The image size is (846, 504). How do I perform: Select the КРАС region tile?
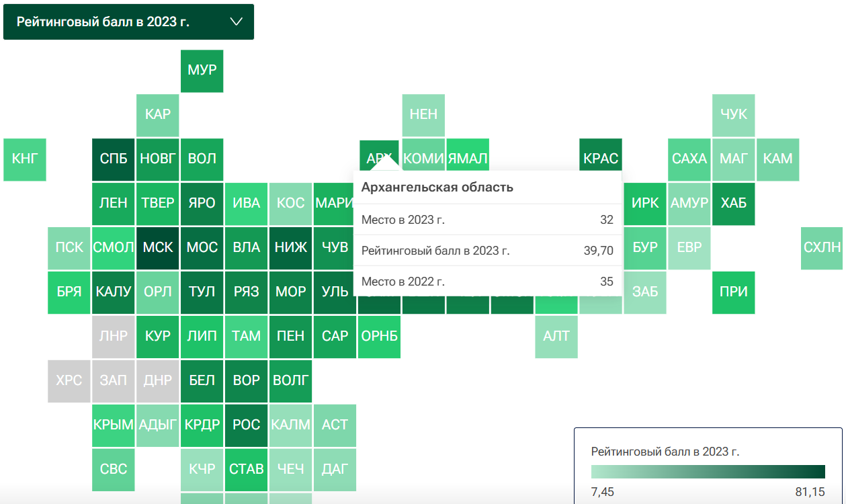coord(601,159)
